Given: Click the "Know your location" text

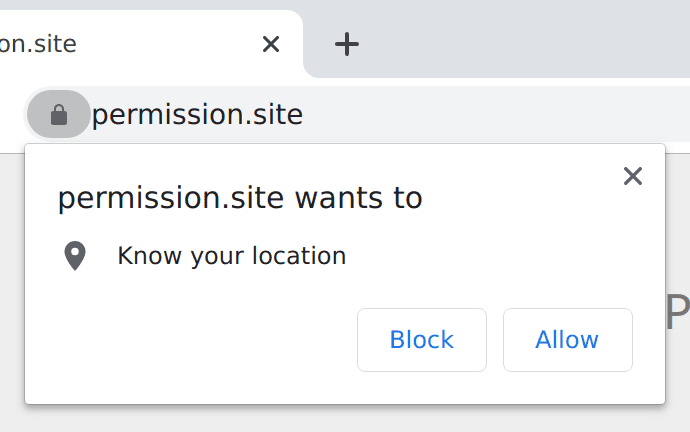Looking at the screenshot, I should point(231,256).
